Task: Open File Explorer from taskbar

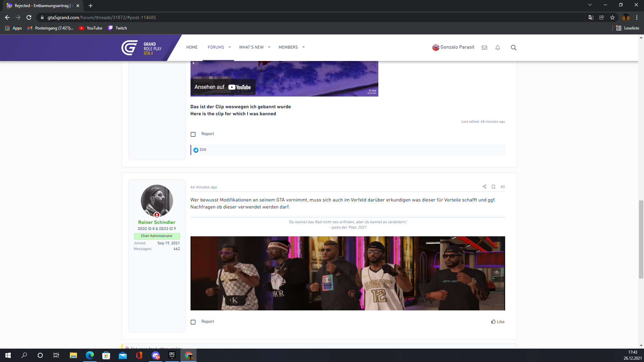Action: (73, 355)
